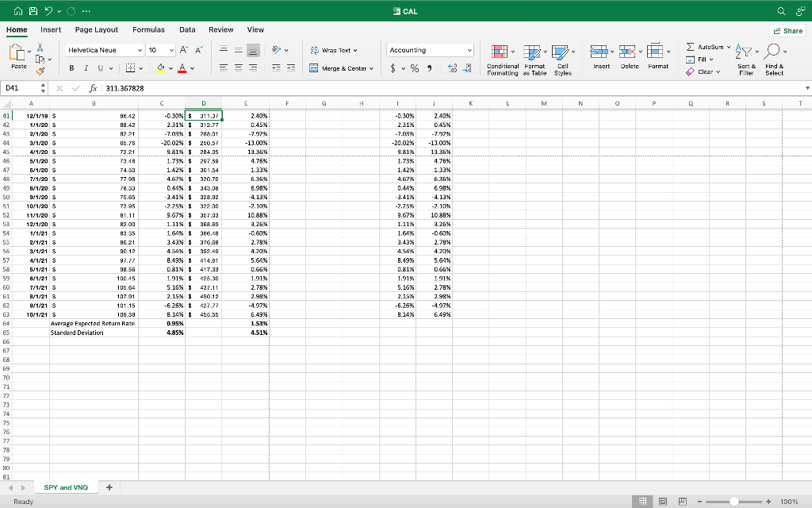Select the SPY and VNQ sheet tab

tap(65, 487)
